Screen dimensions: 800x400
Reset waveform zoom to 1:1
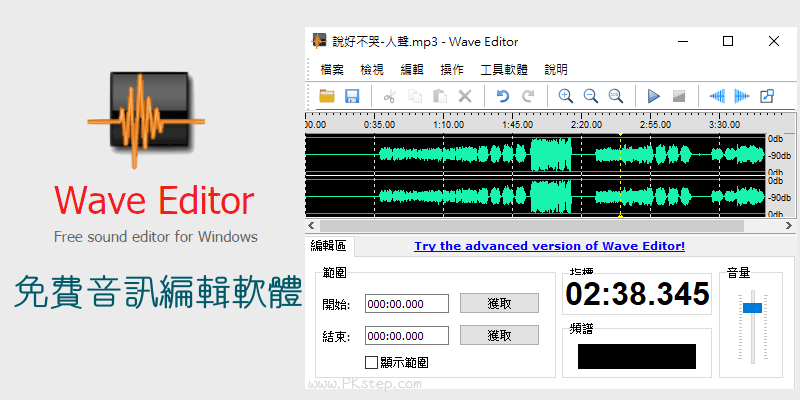click(x=616, y=96)
